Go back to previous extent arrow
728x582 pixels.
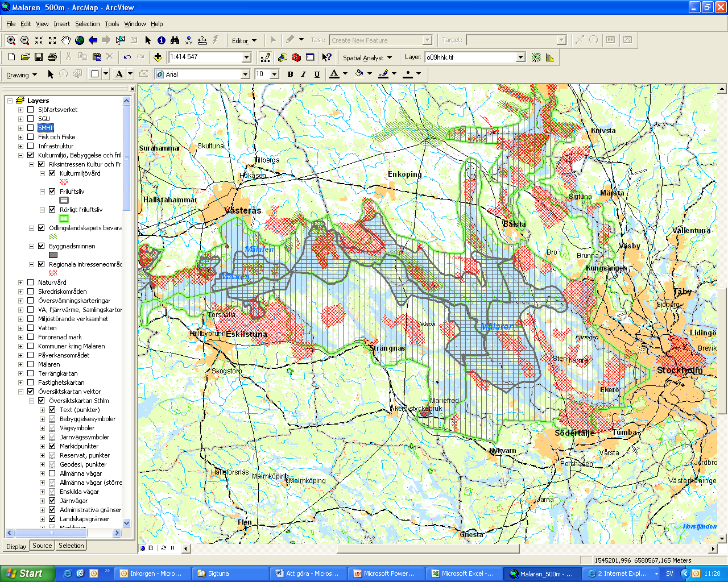93,40
